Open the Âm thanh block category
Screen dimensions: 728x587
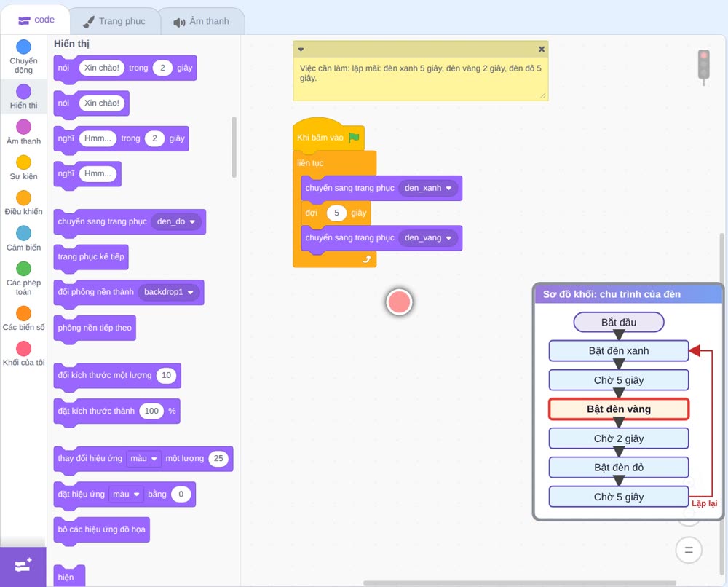[23, 133]
